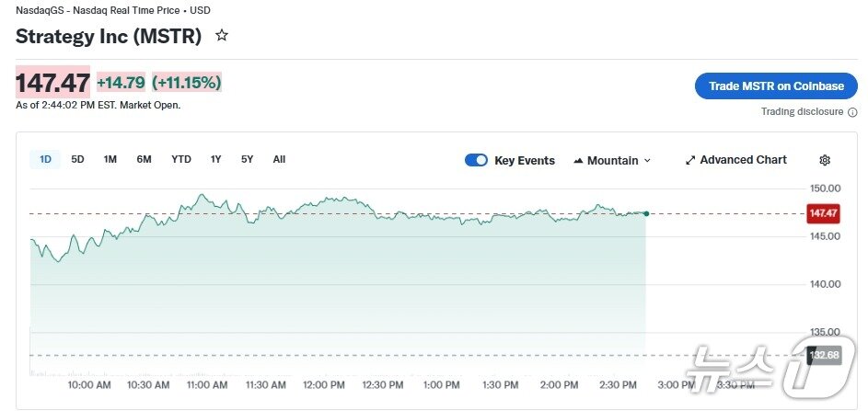The width and height of the screenshot is (868, 411).
Task: View the 5Y chart range
Action: (x=248, y=159)
